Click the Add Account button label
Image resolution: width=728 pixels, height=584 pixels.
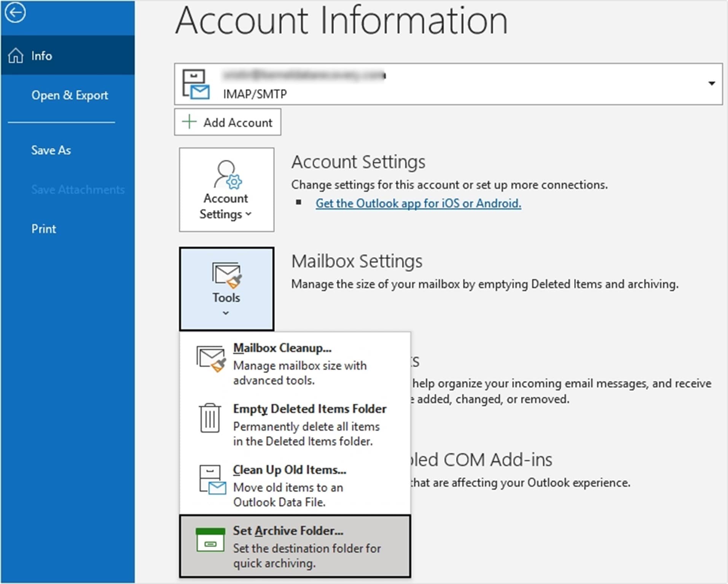click(238, 123)
